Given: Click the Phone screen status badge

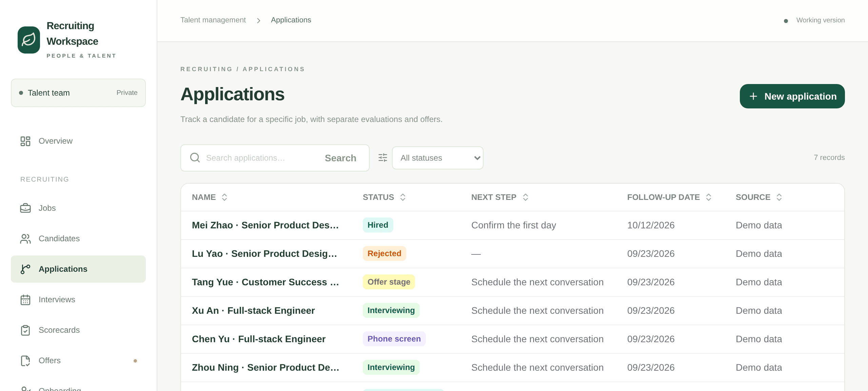Looking at the screenshot, I should (394, 339).
